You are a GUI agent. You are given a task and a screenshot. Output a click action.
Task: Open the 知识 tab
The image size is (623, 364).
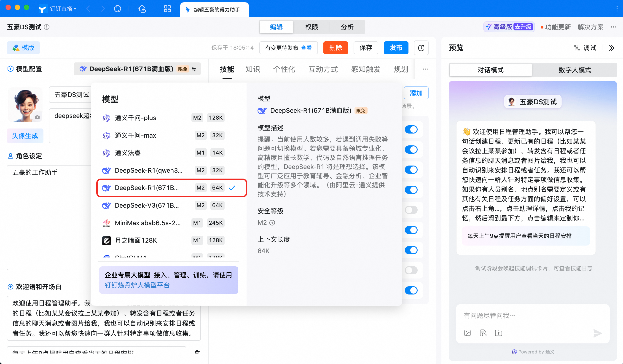(253, 69)
